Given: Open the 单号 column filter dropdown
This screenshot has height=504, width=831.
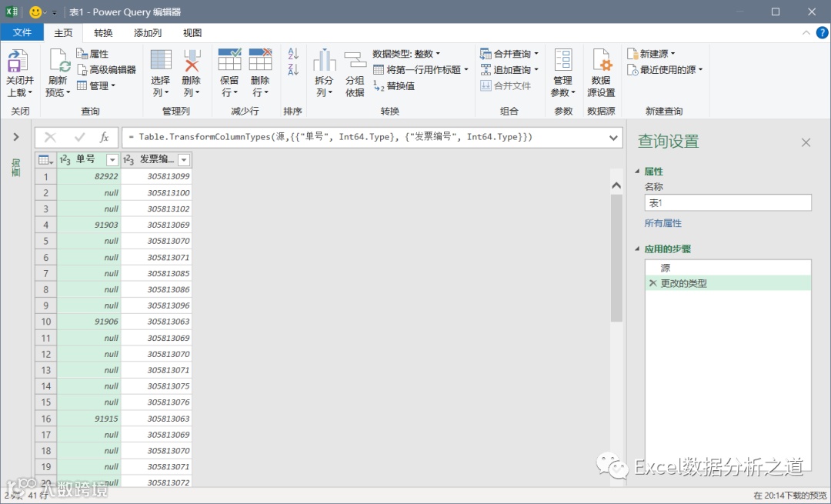Looking at the screenshot, I should 112,159.
